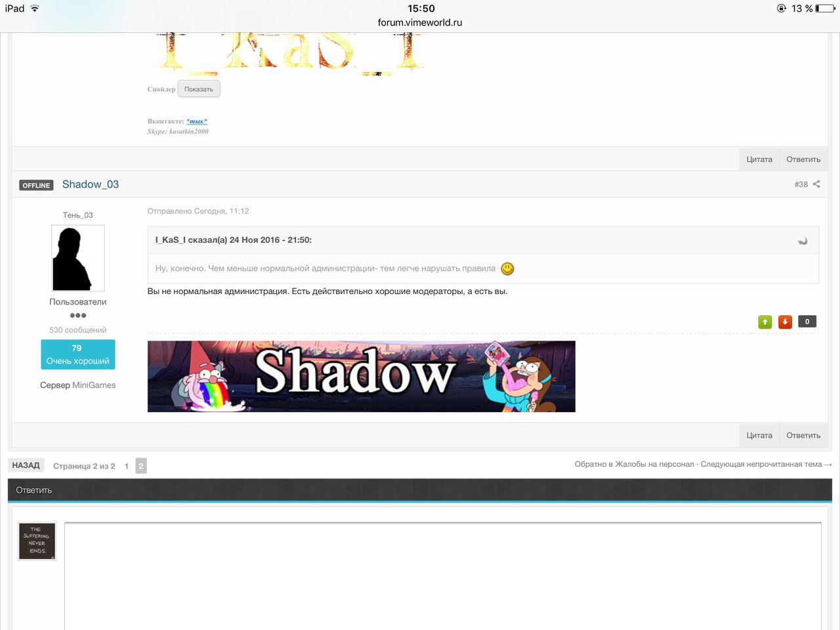The image size is (840, 630).
Task: Click the Тень_03 member title
Action: pos(78,215)
